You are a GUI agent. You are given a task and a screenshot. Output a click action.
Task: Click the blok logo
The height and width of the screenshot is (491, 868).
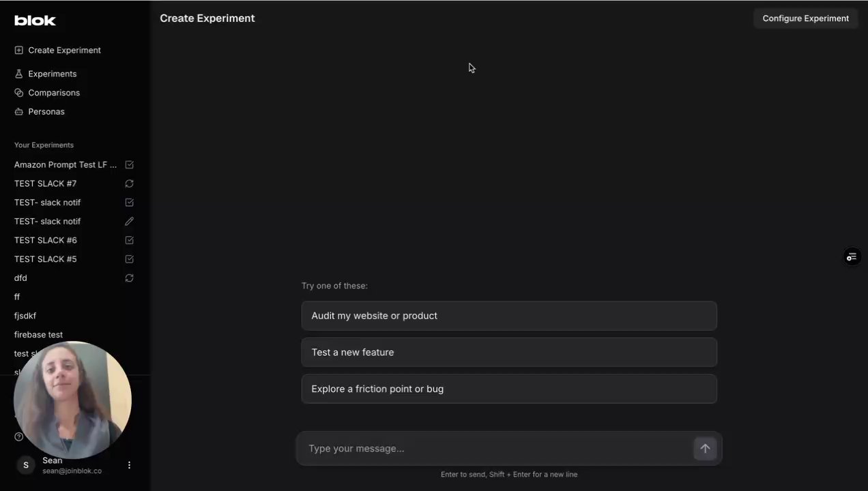tap(35, 20)
